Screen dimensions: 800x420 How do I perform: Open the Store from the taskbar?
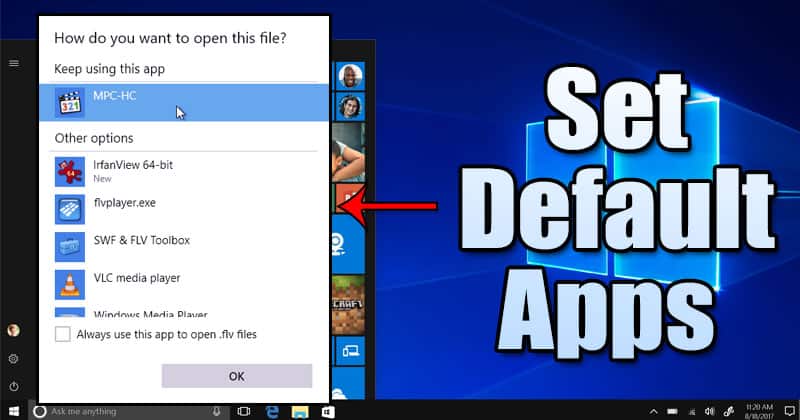pyautogui.click(x=328, y=411)
